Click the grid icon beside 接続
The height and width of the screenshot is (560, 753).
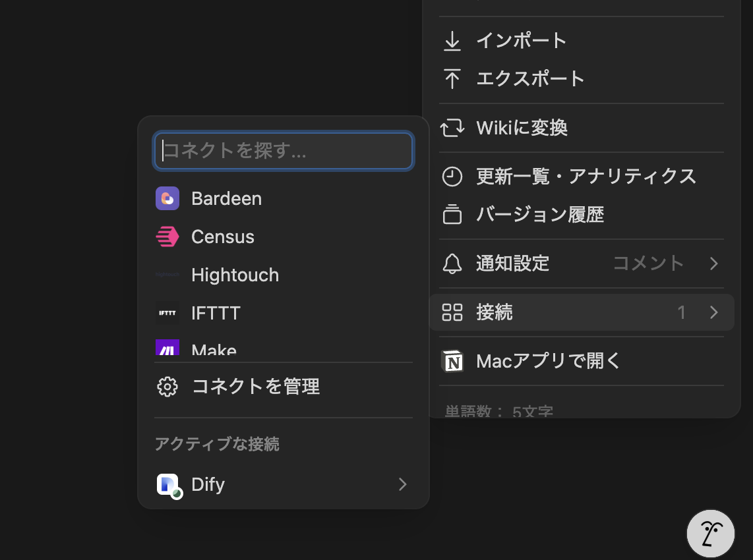click(452, 312)
